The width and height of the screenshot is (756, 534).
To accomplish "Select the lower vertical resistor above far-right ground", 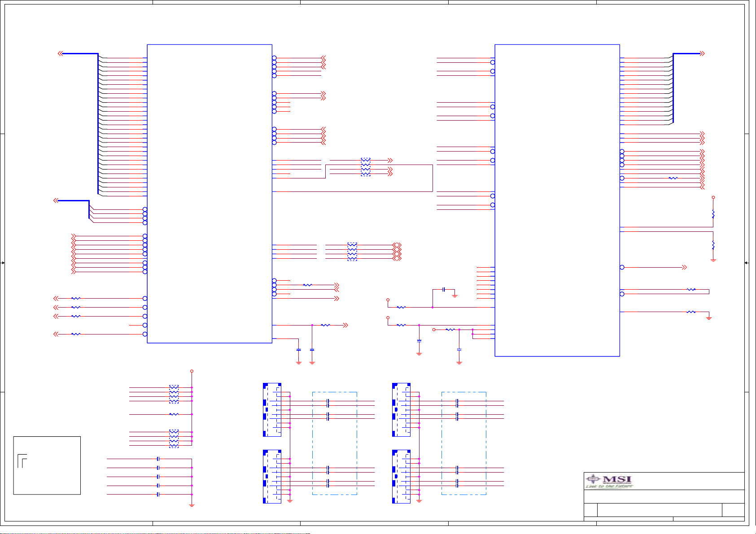I will click(713, 245).
